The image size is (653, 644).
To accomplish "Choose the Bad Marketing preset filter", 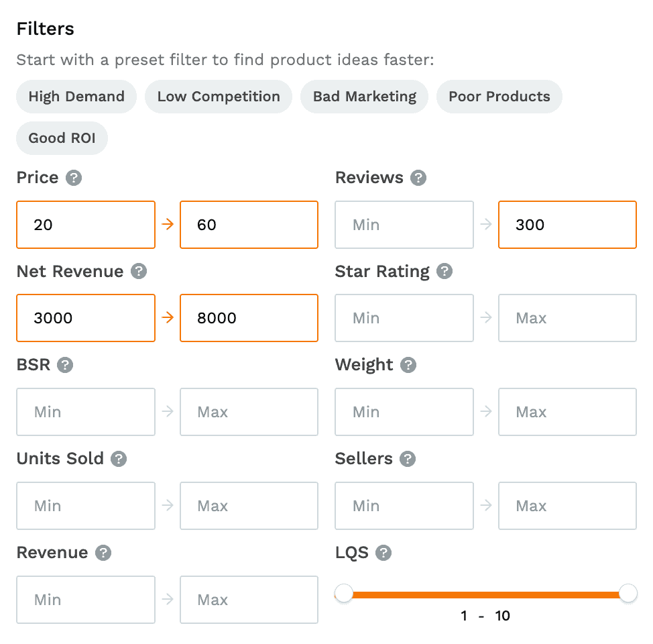I will coord(365,97).
